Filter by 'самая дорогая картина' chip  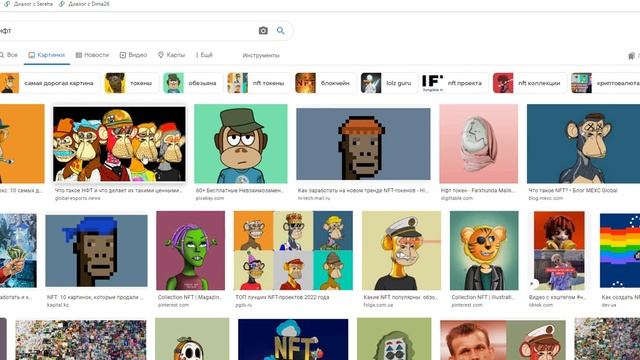(x=49, y=83)
